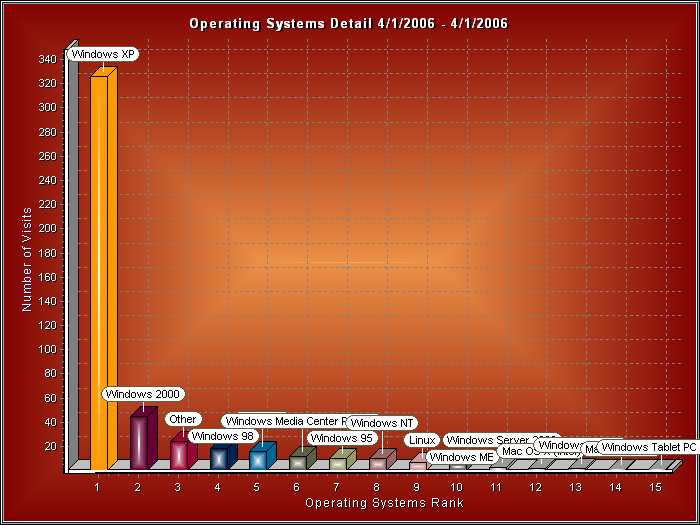Select the 'Windows NT' bar label
Viewport: 700px width, 525px height.
pyautogui.click(x=382, y=422)
